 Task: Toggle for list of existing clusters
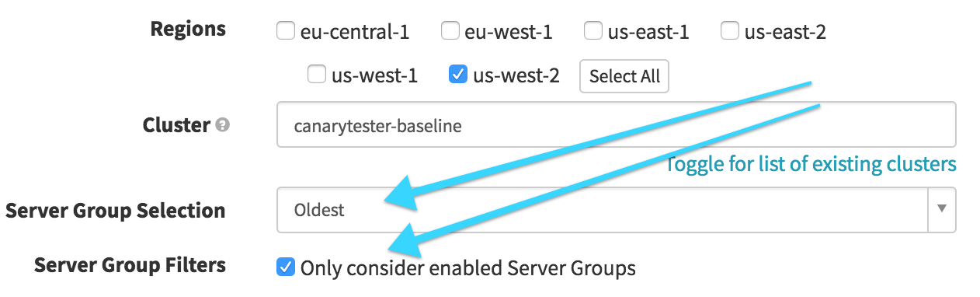coord(811,165)
